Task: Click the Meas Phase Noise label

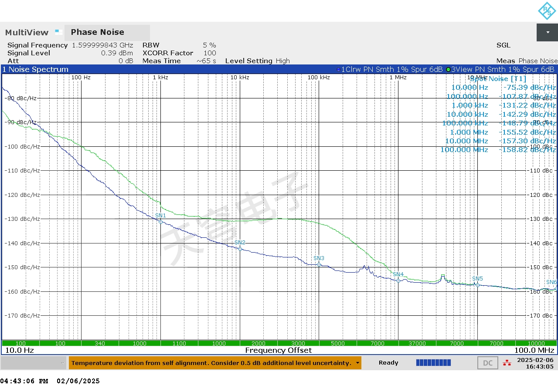Action: pos(527,61)
